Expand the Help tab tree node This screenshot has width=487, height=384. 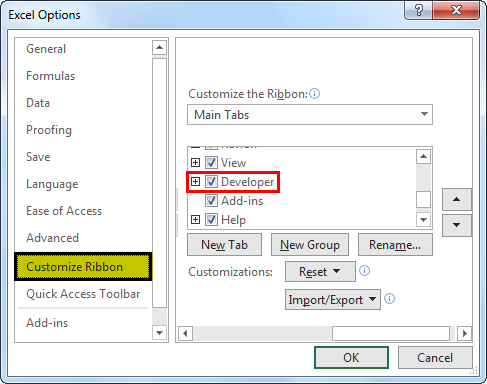[195, 220]
